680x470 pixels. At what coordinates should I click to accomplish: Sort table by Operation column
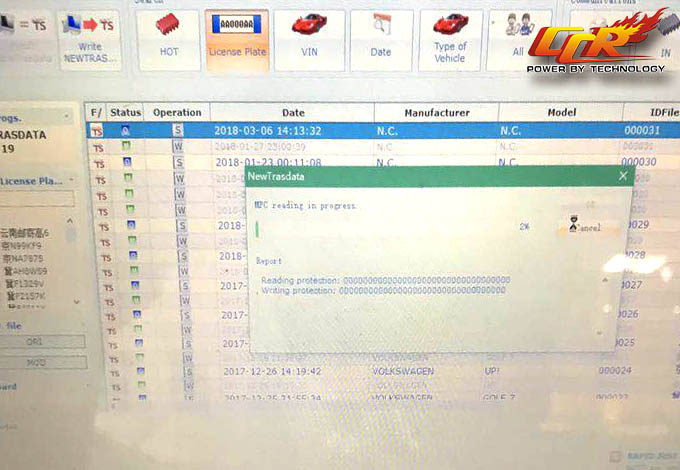tap(177, 112)
